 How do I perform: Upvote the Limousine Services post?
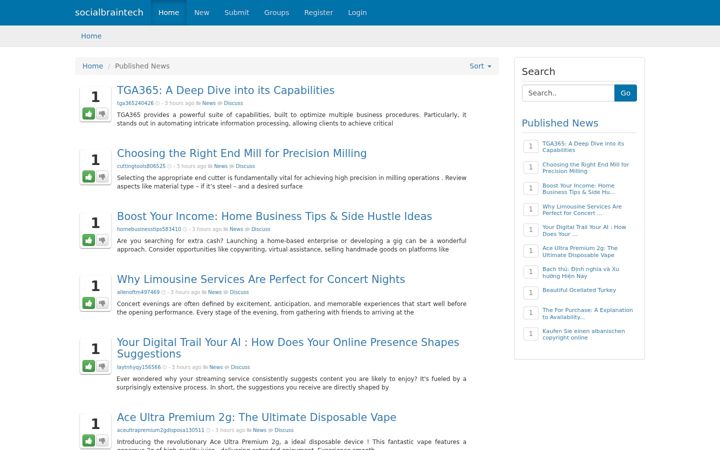tap(89, 303)
